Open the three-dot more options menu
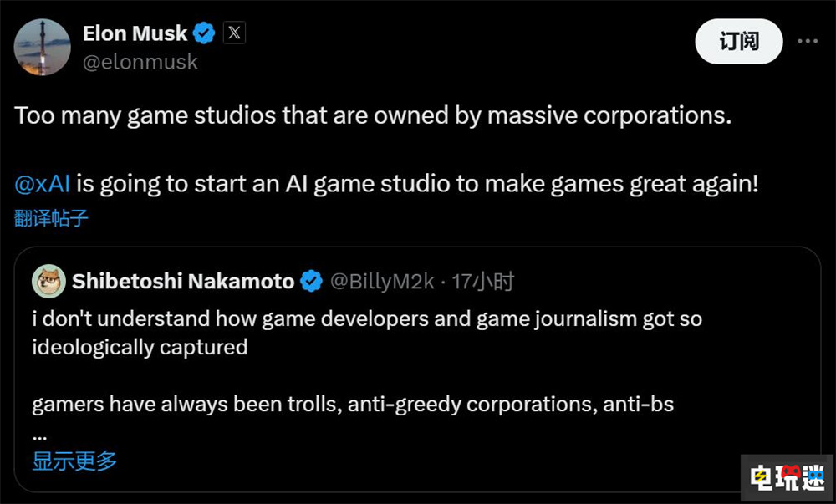This screenshot has width=836, height=504. pyautogui.click(x=807, y=41)
